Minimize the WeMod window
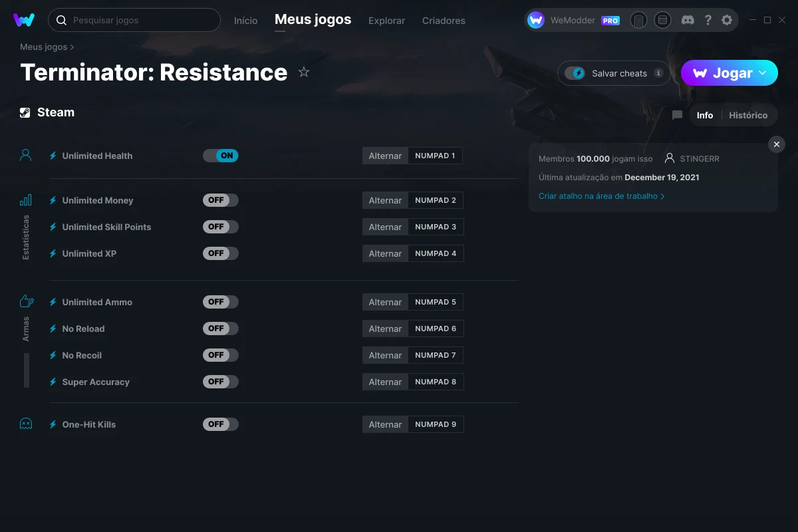The height and width of the screenshot is (532, 798). (752, 20)
